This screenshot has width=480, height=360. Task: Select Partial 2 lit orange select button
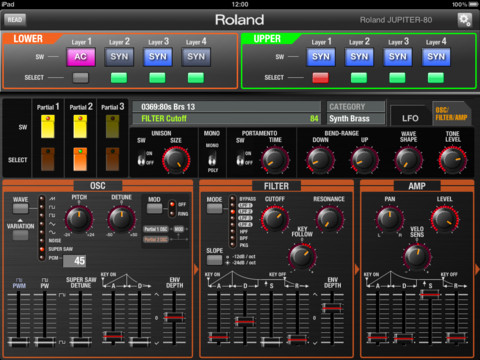(80, 159)
